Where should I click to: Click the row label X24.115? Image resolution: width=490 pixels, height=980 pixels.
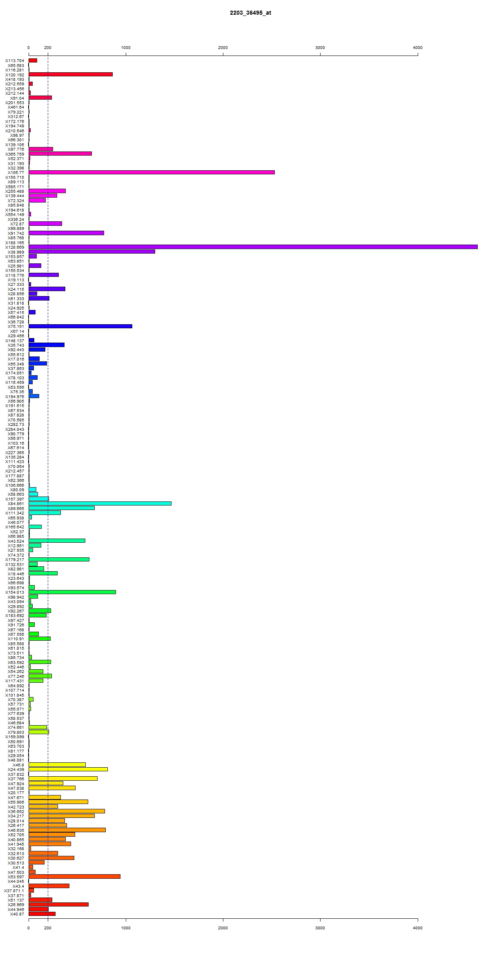click(16, 289)
